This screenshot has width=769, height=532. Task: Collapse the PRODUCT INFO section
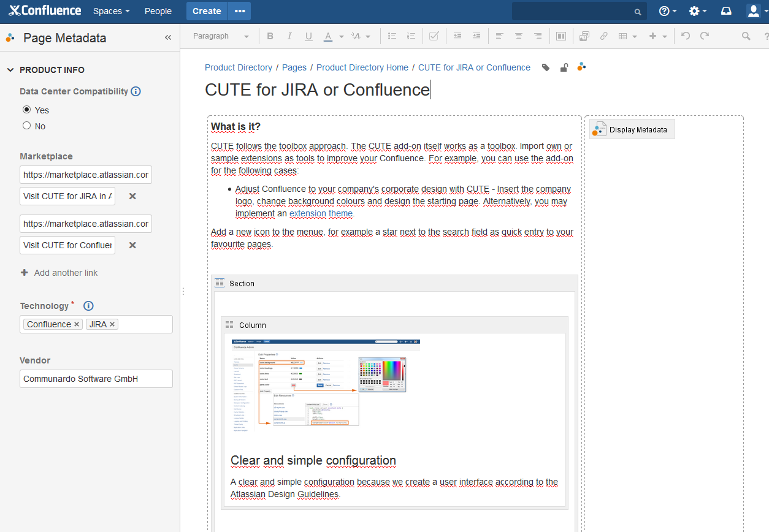tap(10, 70)
